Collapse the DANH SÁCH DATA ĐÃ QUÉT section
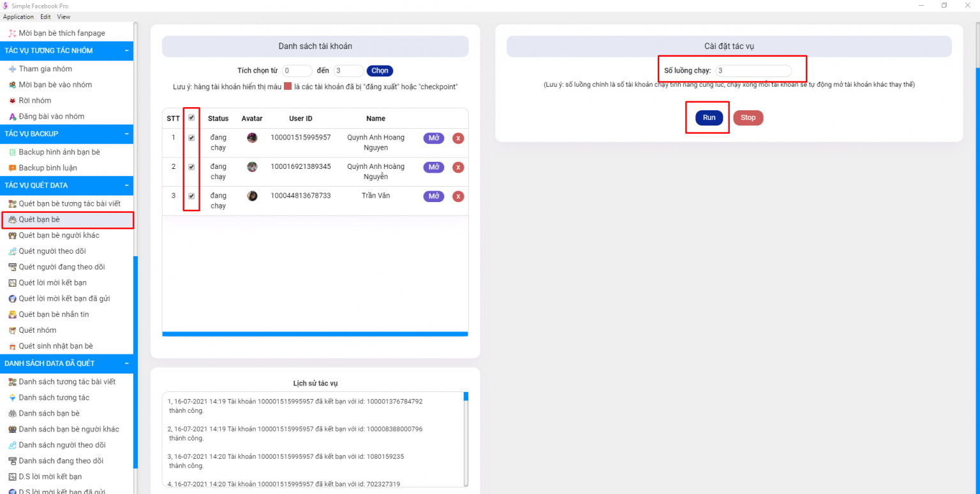Screen dimensions: 980x494 [128, 363]
